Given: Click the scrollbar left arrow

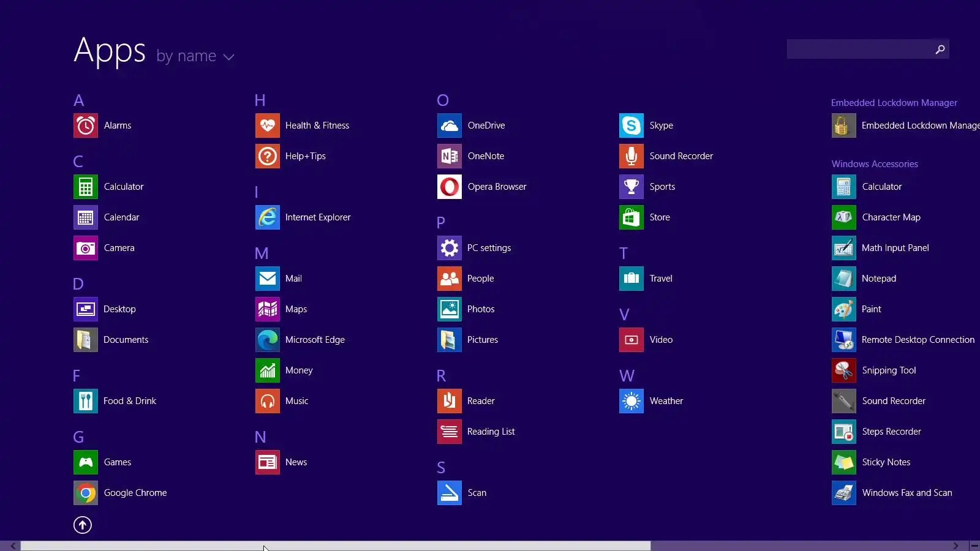Looking at the screenshot, I should click(x=13, y=545).
